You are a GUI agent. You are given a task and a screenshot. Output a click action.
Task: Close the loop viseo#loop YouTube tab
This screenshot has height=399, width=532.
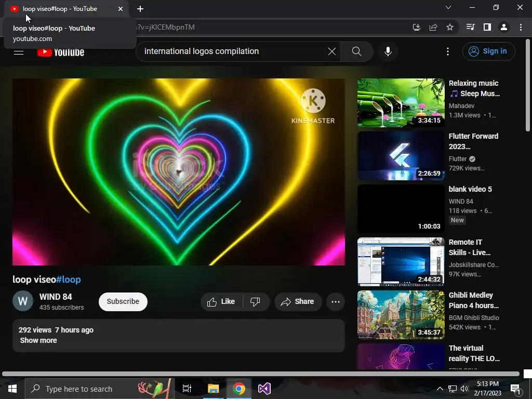[x=121, y=9]
